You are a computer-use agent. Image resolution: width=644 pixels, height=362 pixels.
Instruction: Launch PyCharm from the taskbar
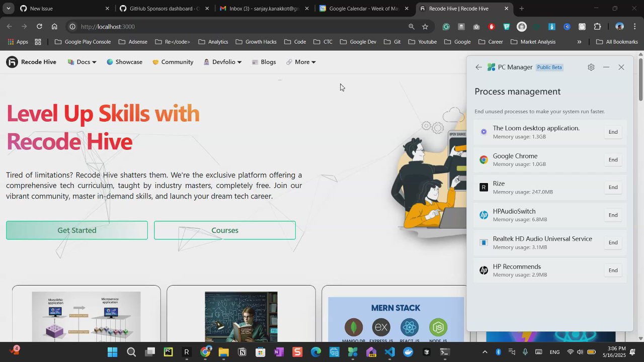[168, 352]
